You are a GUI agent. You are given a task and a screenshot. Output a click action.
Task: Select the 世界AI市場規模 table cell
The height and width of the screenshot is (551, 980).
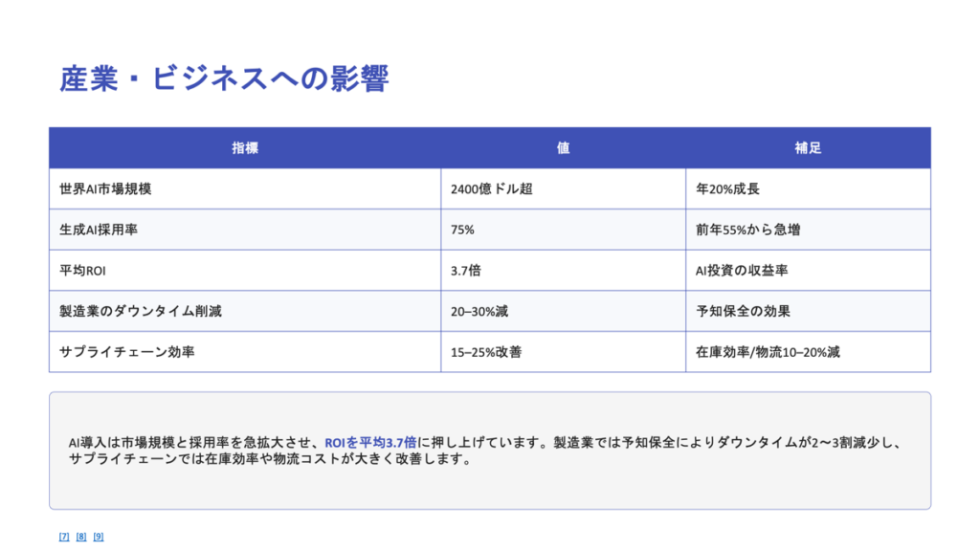[105, 189]
